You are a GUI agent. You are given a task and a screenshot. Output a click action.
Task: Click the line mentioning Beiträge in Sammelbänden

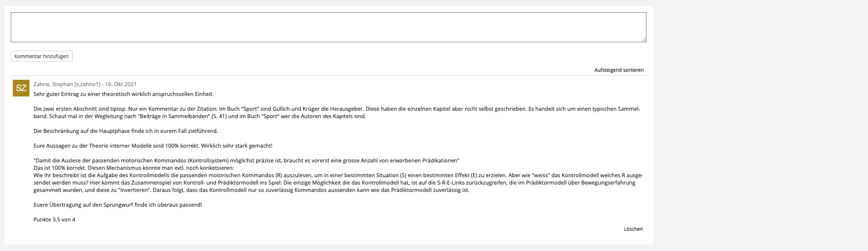(199, 116)
